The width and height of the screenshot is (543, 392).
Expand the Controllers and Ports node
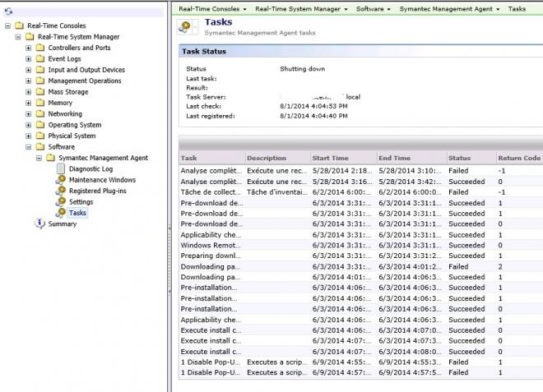click(29, 48)
